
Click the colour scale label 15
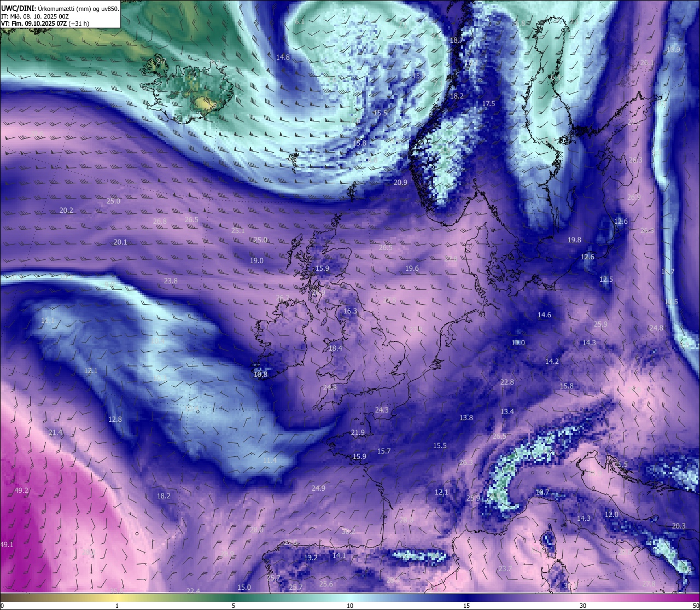coord(466,606)
